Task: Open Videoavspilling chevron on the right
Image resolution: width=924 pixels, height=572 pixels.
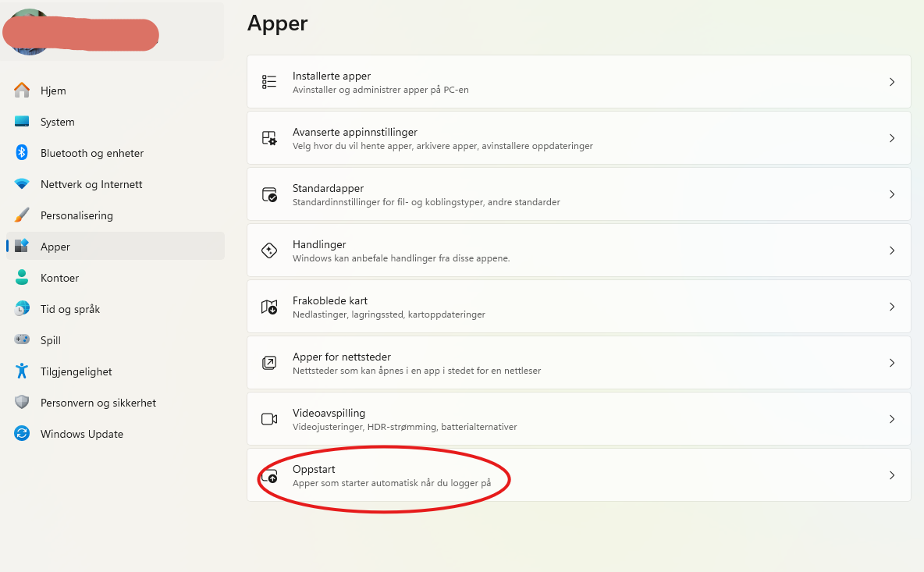Action: click(892, 419)
